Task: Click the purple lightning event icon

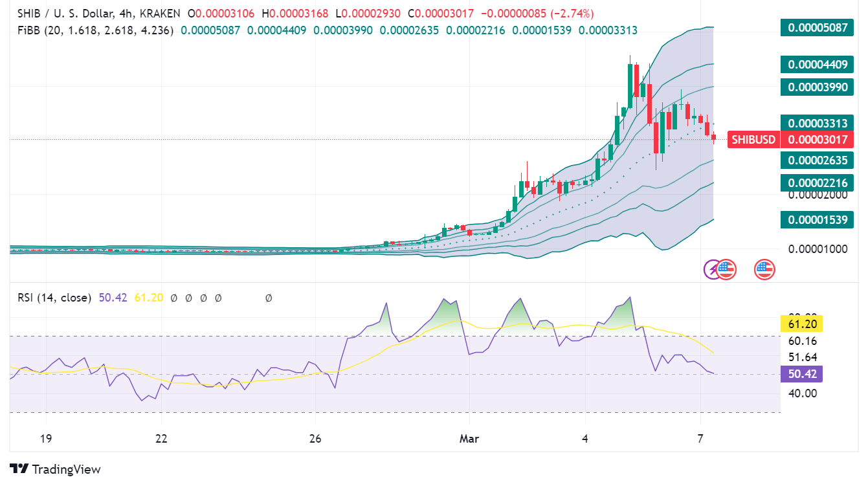Action: tap(712, 269)
